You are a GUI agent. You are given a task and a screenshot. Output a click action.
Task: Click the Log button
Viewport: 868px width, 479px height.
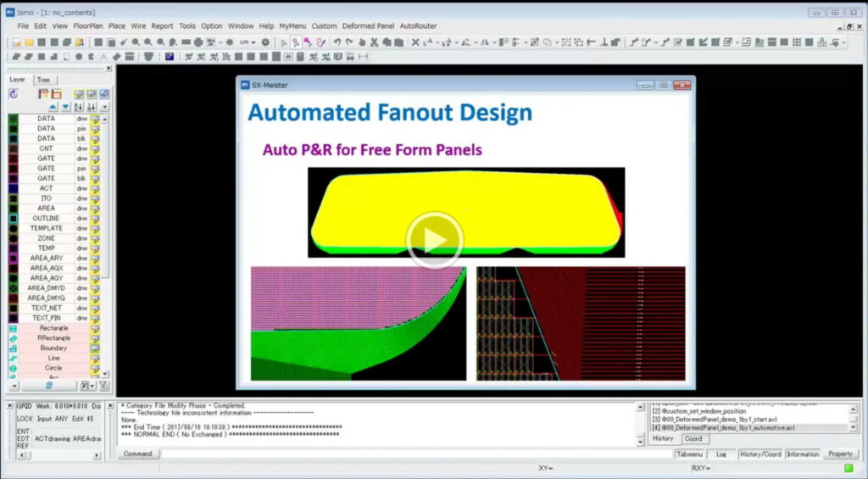coord(721,454)
